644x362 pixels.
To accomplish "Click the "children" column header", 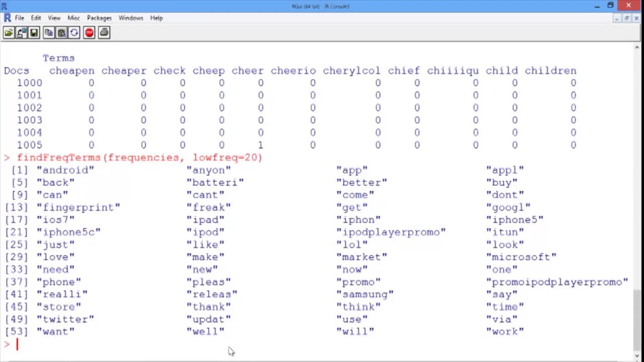I will click(550, 71).
